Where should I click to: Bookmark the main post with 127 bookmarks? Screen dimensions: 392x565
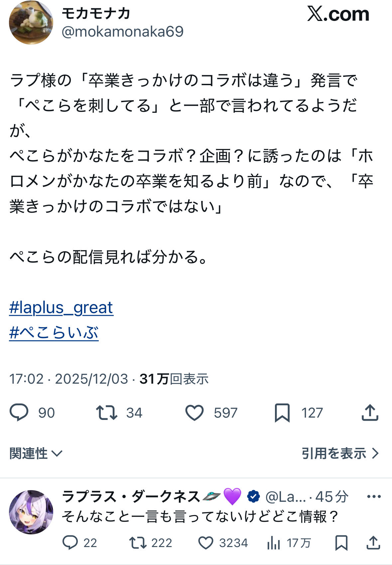[282, 413]
